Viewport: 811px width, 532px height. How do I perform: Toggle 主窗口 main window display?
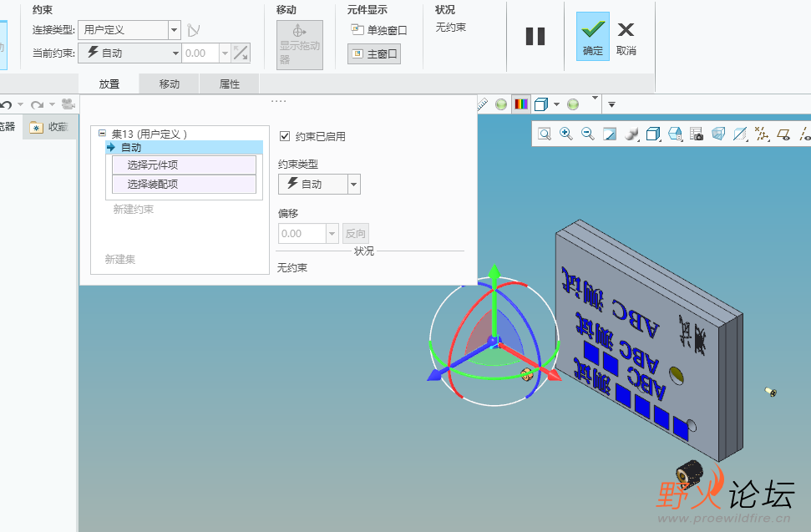pyautogui.click(x=374, y=53)
